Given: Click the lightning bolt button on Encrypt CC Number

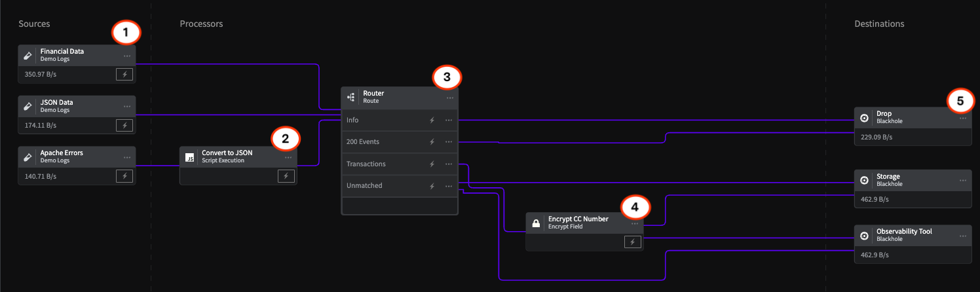Looking at the screenshot, I should pyautogui.click(x=632, y=242).
